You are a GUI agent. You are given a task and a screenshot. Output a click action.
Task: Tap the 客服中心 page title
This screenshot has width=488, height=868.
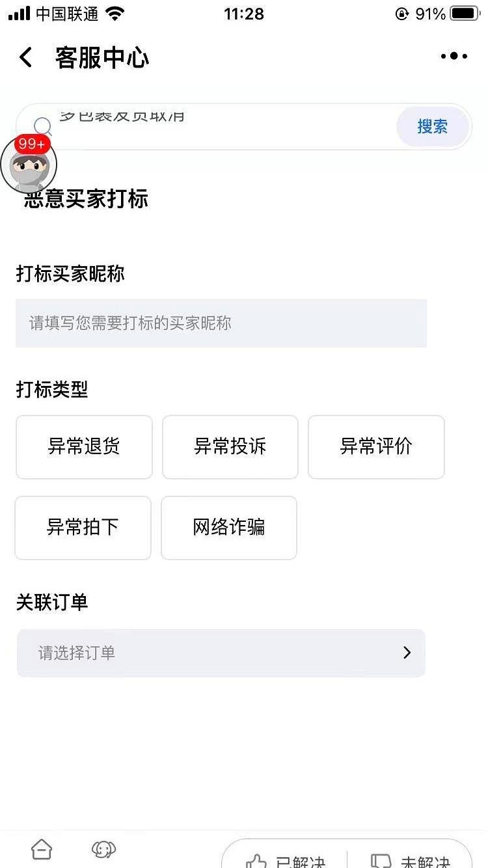[102, 58]
